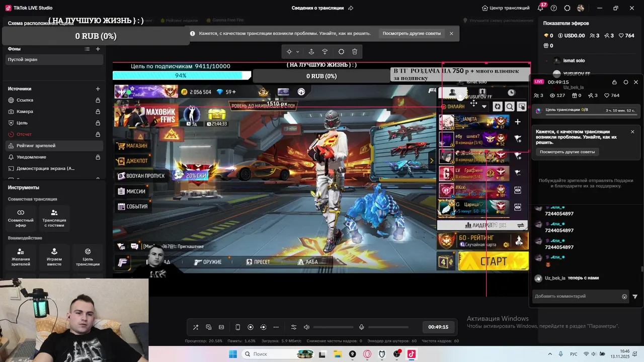Toggle lock on the Уведомление source

98,157
